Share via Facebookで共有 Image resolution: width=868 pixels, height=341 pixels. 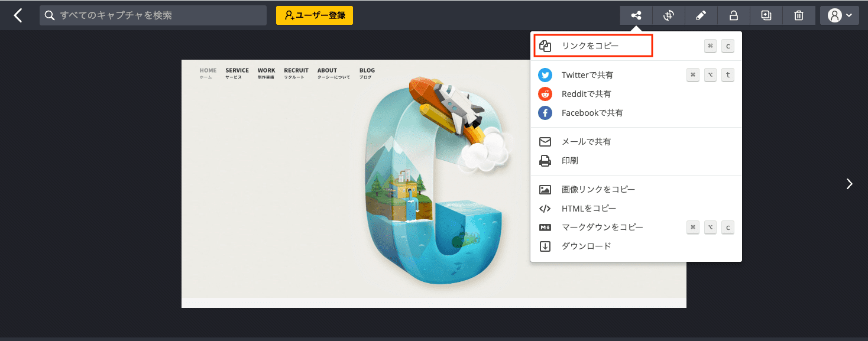pyautogui.click(x=636, y=113)
